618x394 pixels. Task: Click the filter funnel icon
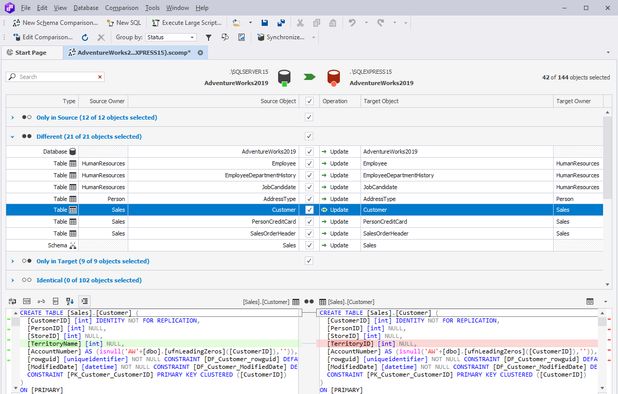(208, 37)
